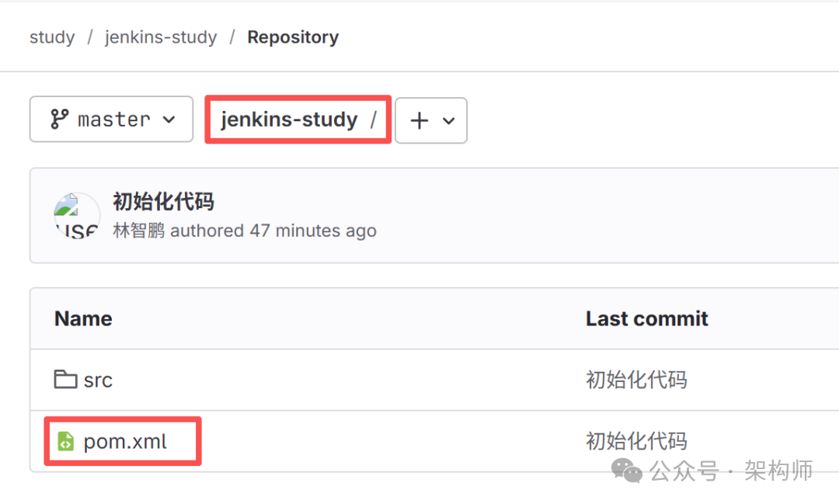Click the commit author avatar

[x=77, y=215]
